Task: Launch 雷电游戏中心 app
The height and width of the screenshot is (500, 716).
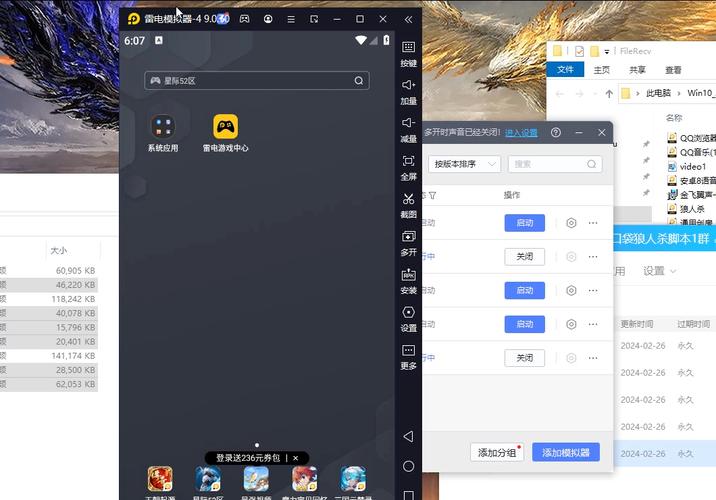Action: (x=226, y=133)
